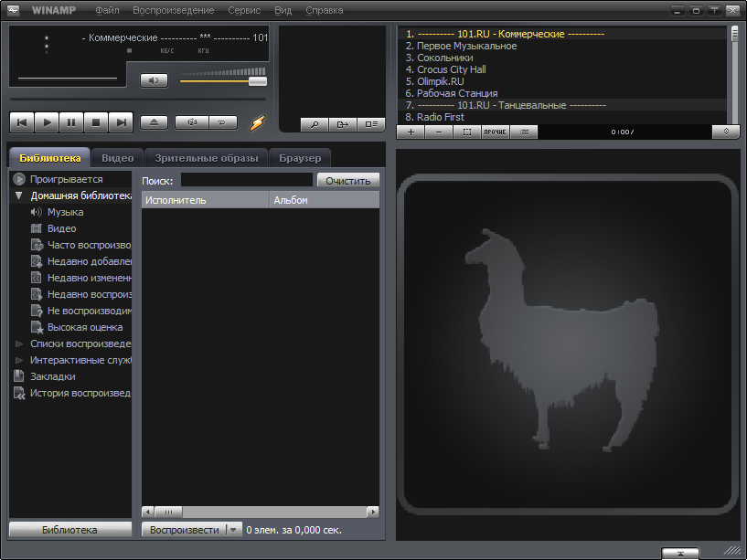Add to playlist with plus button
This screenshot has height=560, width=747.
click(411, 132)
